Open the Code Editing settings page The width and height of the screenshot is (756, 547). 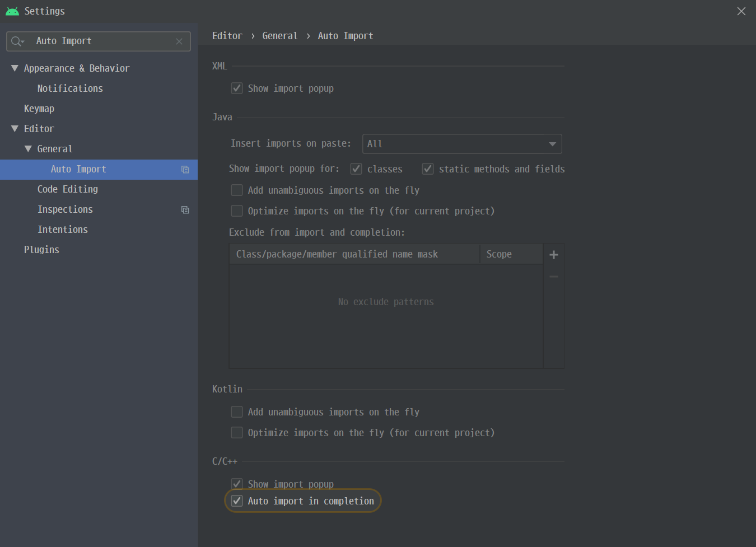tap(68, 189)
